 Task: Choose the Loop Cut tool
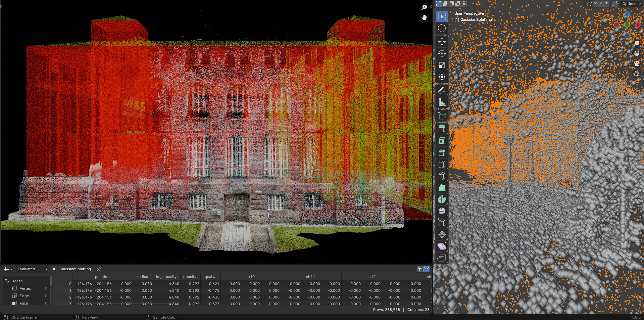tap(442, 164)
